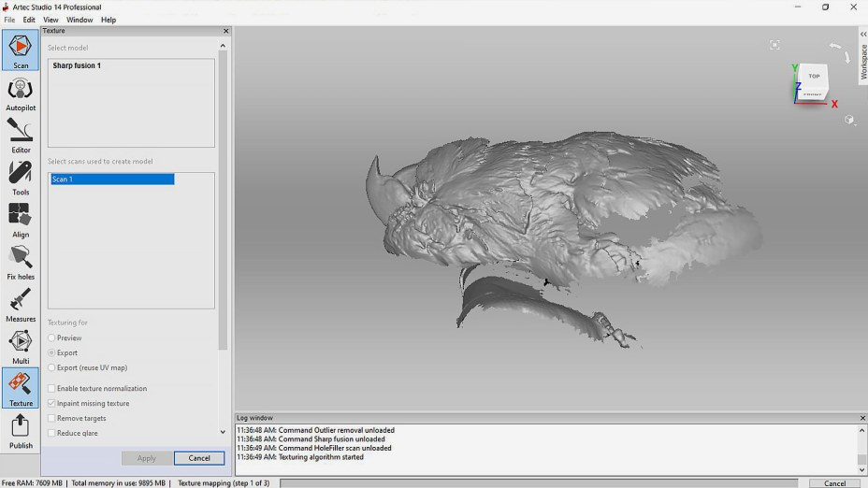Open the View menu
This screenshot has height=488, width=868.
click(51, 20)
